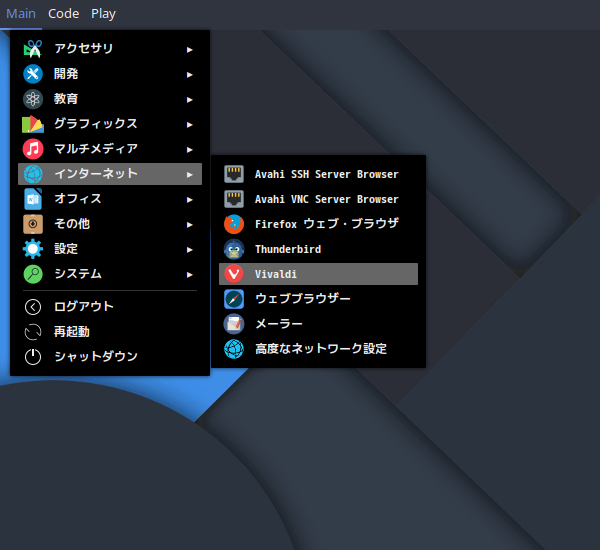
Task: Open the オフィス menu entry
Action: click(110, 199)
